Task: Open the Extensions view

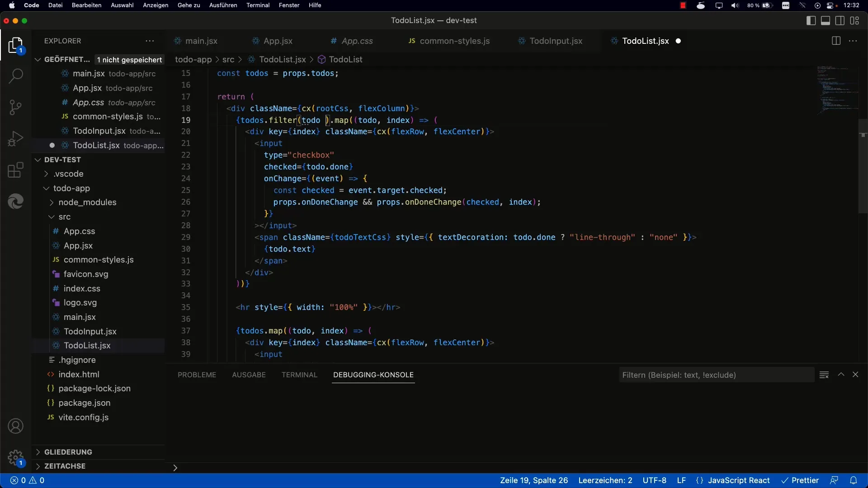Action: pos(15,170)
